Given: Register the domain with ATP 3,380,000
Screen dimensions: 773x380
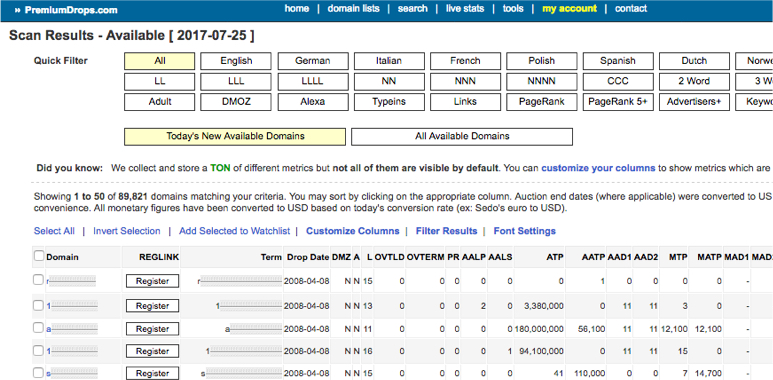Looking at the screenshot, I should (x=152, y=306).
